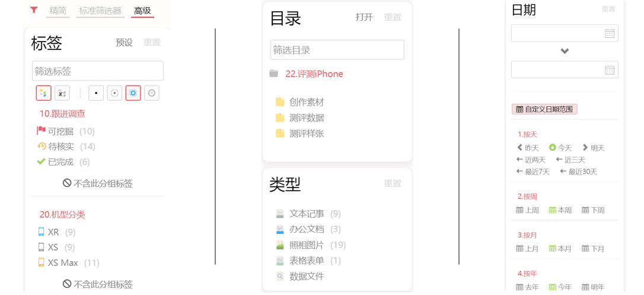This screenshot has width=644, height=295.
Task: Select the 今天 date shortcut
Action: click(560, 148)
